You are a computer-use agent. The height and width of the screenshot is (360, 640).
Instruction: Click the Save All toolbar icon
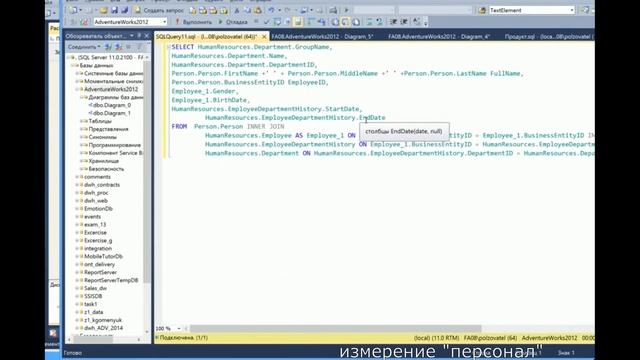(124, 10)
